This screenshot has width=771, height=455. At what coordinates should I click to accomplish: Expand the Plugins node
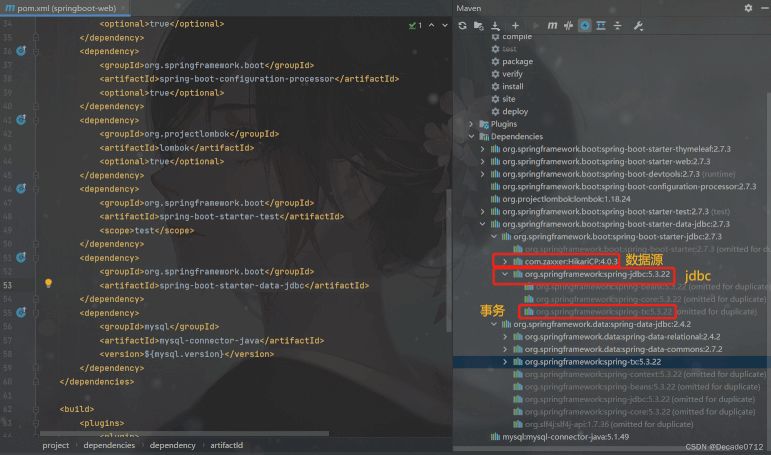(x=472, y=124)
